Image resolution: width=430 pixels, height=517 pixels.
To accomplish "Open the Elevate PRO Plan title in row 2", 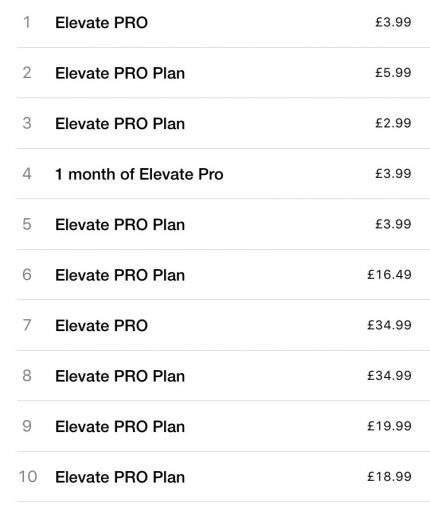I will [120, 73].
